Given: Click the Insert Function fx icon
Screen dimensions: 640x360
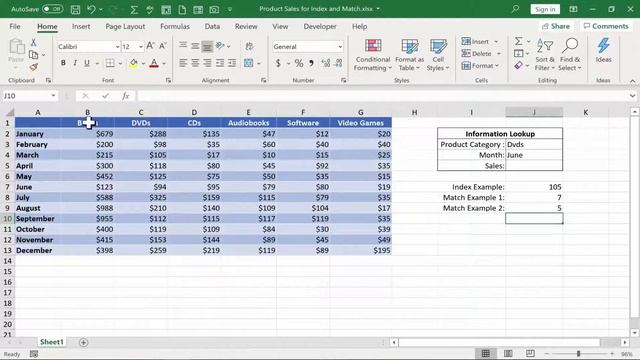Looking at the screenshot, I should click(125, 96).
